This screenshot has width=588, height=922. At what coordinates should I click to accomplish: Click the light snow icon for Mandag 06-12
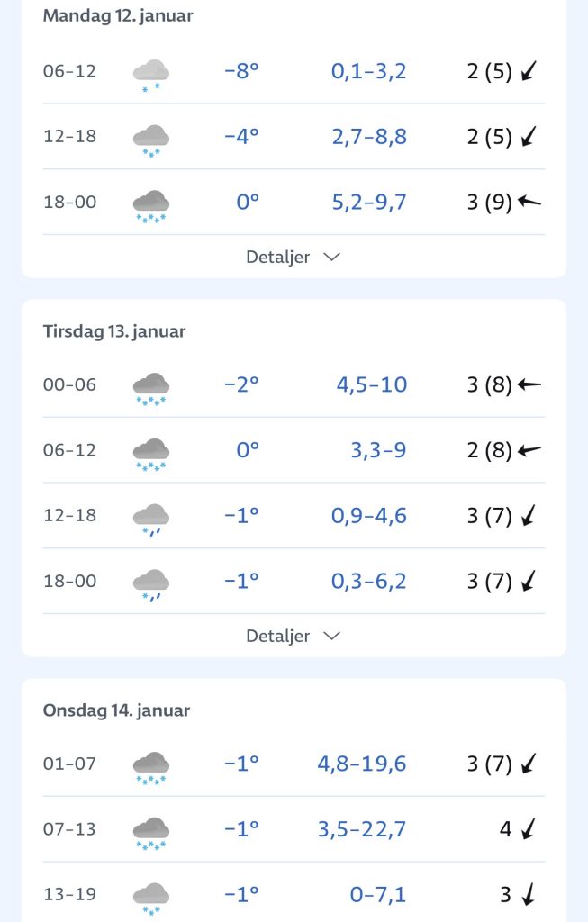150,73
